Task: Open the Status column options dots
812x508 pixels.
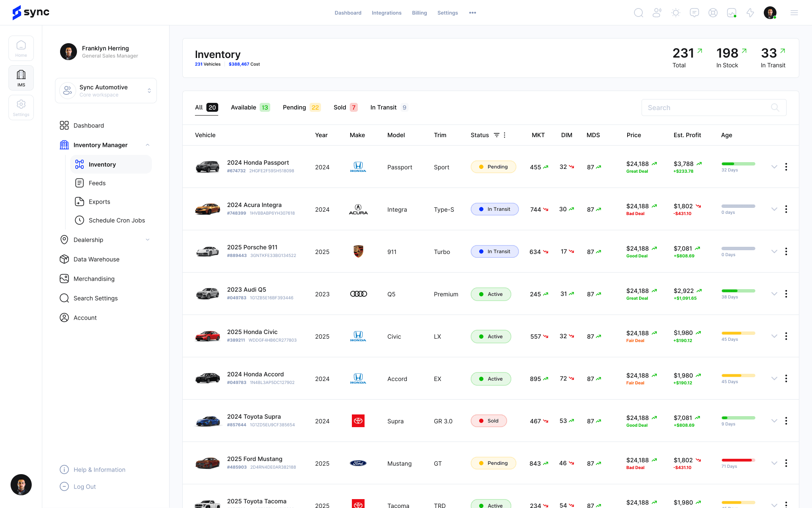Action: pyautogui.click(x=505, y=135)
